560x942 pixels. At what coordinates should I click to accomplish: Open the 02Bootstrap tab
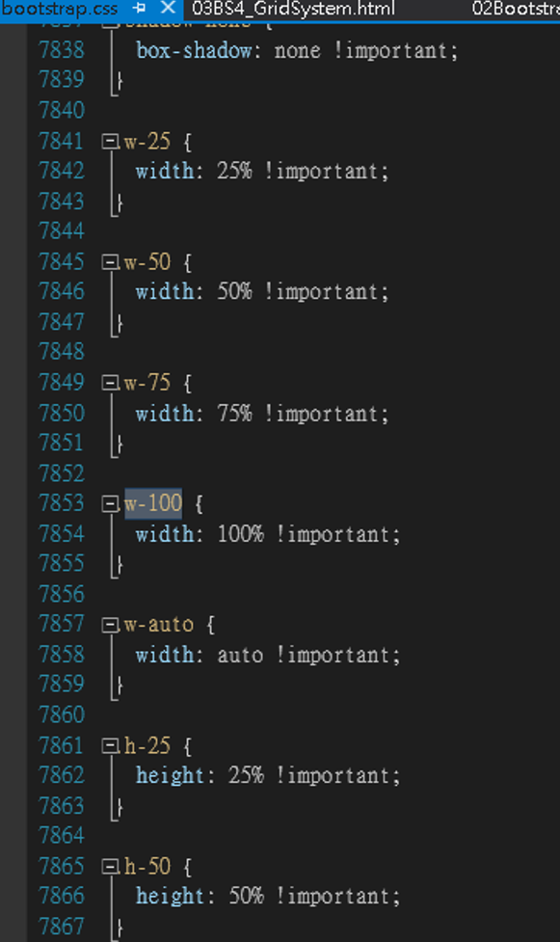[516, 9]
